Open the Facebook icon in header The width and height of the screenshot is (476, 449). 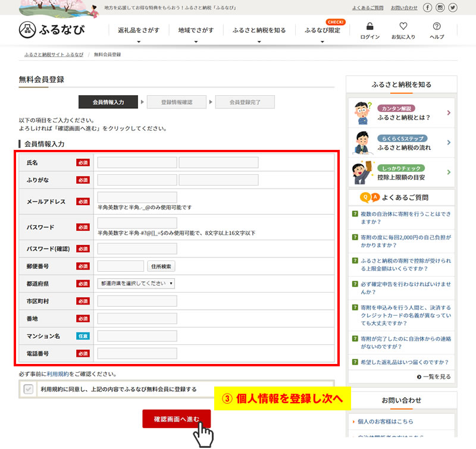click(x=427, y=8)
